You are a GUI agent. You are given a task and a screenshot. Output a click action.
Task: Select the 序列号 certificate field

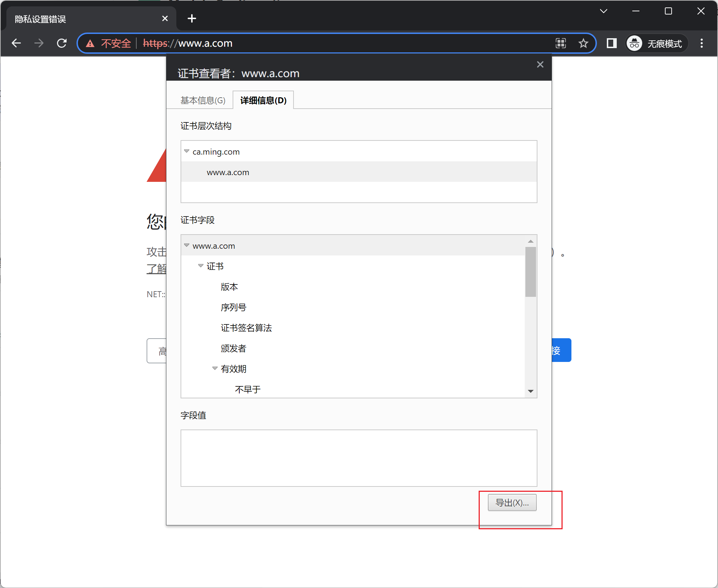pyautogui.click(x=233, y=307)
